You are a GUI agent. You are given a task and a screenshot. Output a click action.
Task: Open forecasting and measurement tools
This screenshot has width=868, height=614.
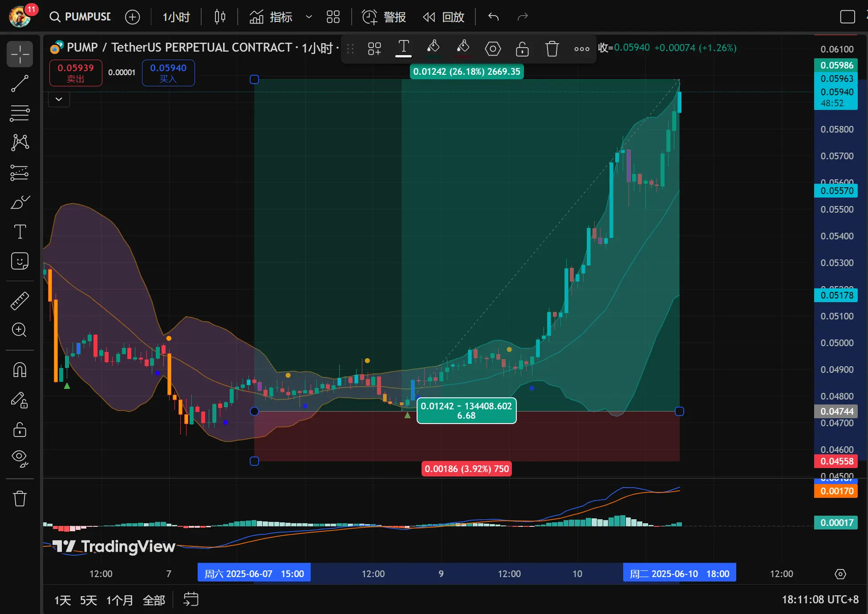20,172
